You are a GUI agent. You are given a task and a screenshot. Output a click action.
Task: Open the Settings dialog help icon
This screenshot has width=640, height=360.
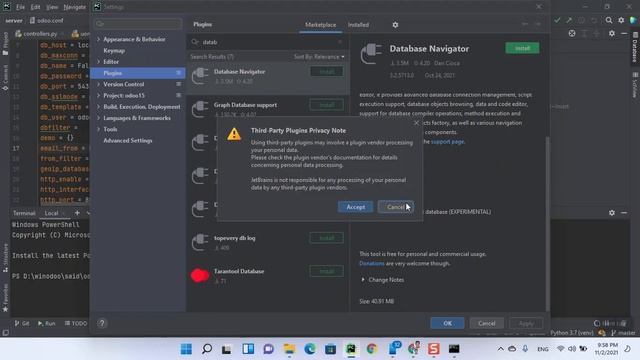[102, 323]
